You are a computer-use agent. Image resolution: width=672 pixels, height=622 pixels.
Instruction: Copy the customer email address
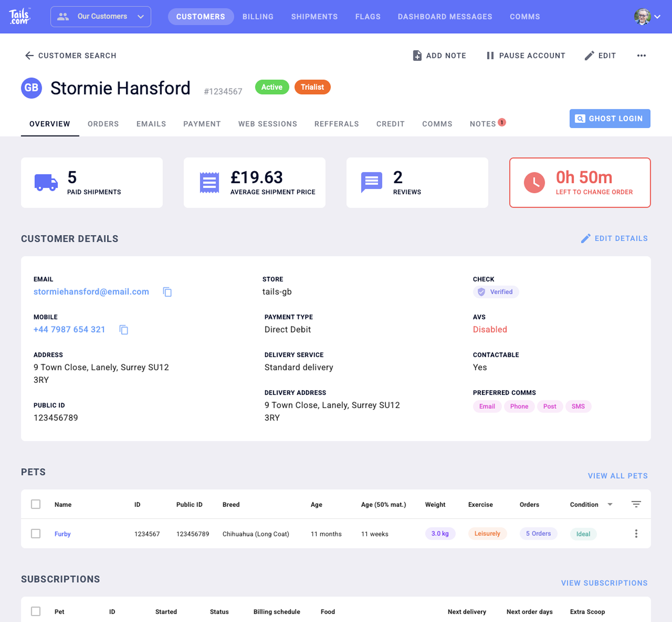[167, 292]
